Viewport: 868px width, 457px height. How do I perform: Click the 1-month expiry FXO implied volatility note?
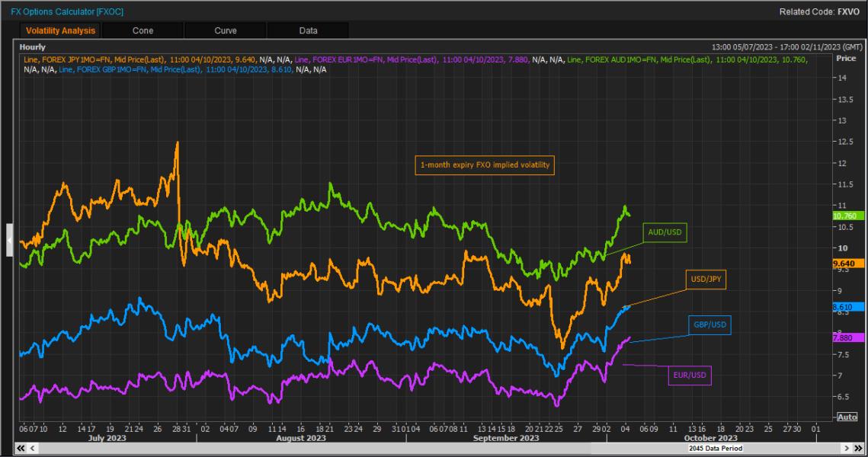tap(485, 165)
